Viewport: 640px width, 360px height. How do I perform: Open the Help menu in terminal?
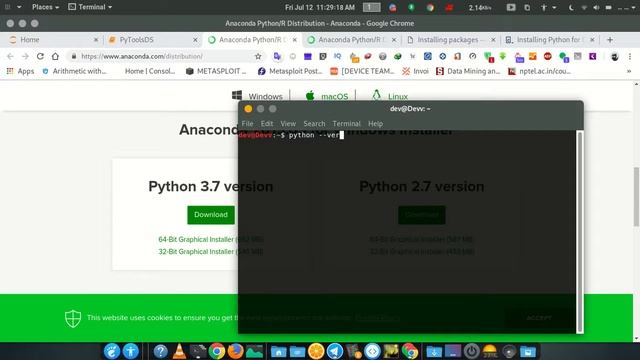[375, 123]
